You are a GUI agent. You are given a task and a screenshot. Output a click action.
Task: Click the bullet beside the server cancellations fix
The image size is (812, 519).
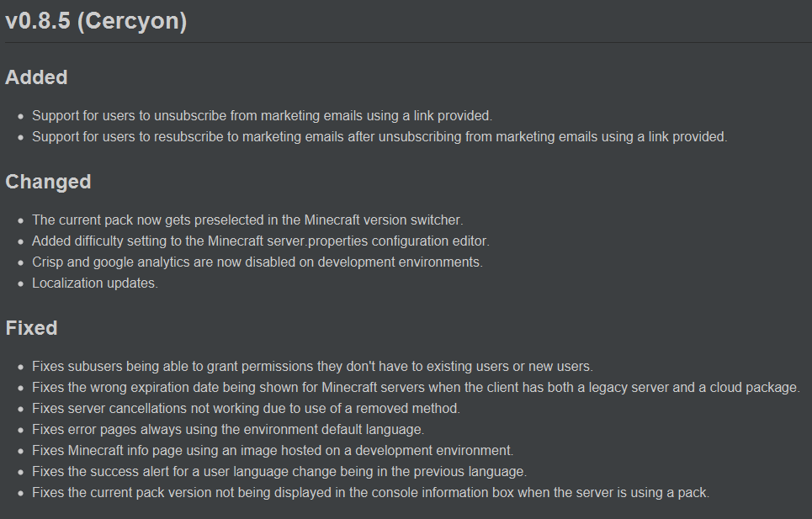pos(20,409)
